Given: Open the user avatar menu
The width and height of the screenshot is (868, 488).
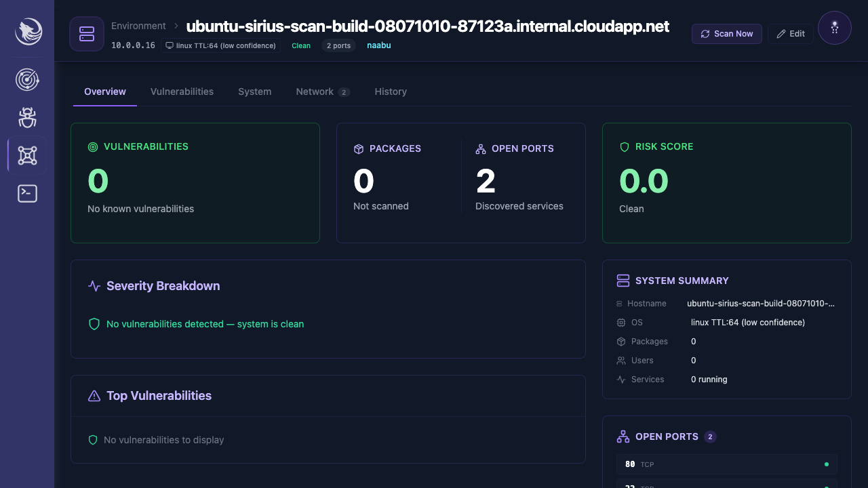Looking at the screenshot, I should 835,28.
